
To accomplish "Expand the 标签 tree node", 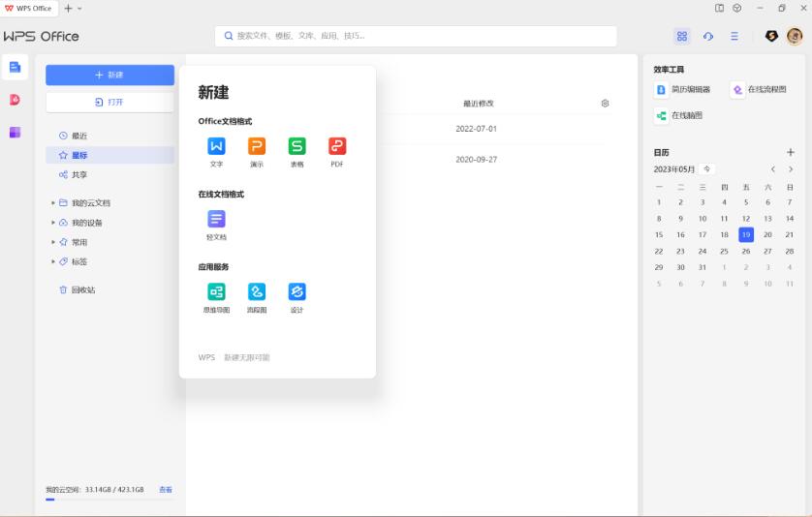I will click(x=53, y=261).
